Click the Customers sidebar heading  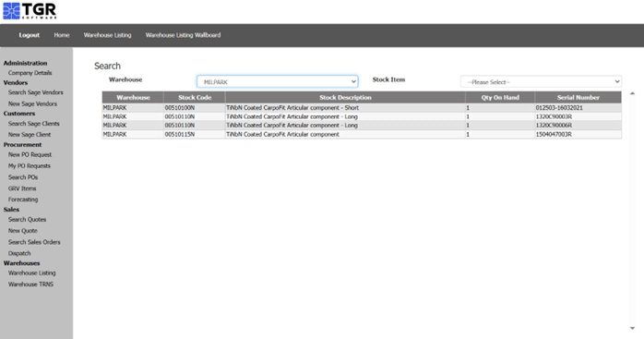(x=19, y=114)
